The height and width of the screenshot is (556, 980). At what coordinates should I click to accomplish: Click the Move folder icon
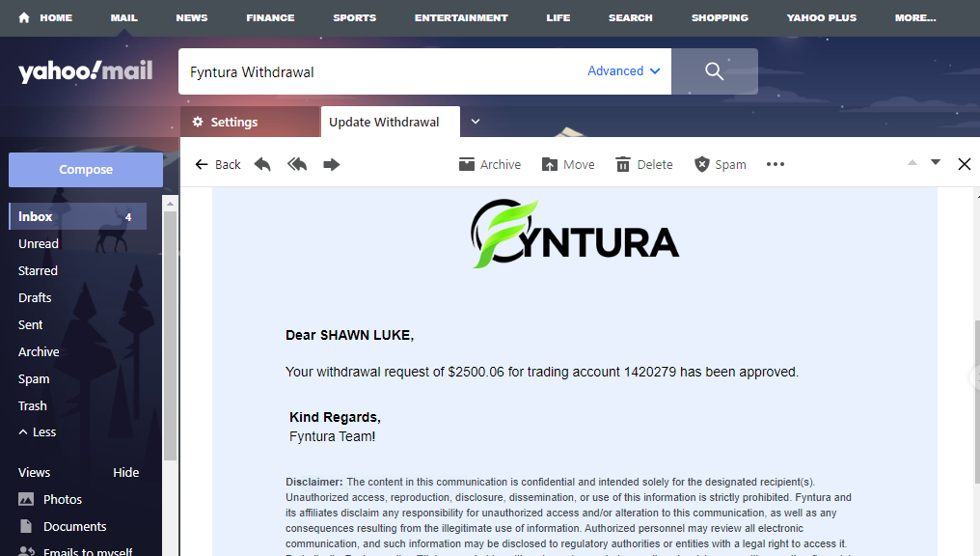click(x=550, y=164)
